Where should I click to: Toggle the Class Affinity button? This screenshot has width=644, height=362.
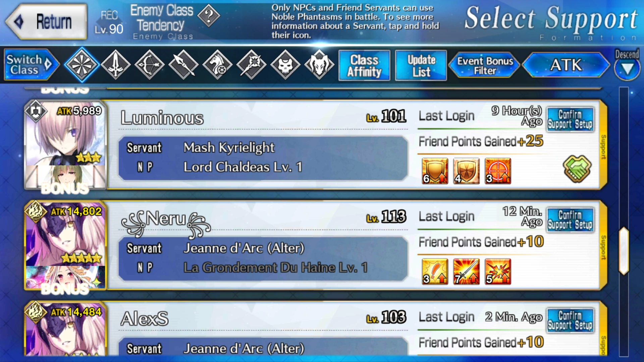[x=364, y=65]
